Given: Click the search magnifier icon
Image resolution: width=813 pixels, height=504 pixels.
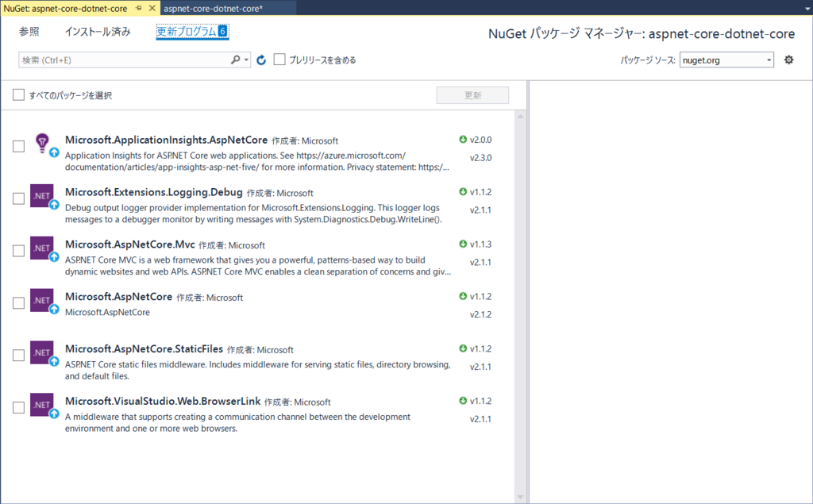Looking at the screenshot, I should (235, 60).
